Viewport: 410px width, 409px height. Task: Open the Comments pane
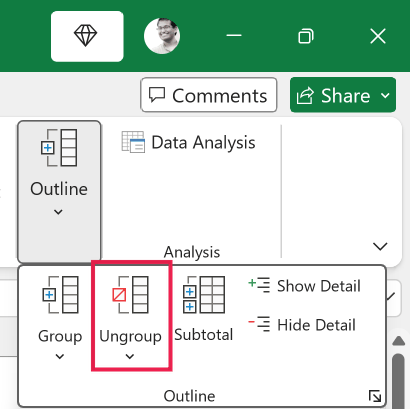point(209,95)
